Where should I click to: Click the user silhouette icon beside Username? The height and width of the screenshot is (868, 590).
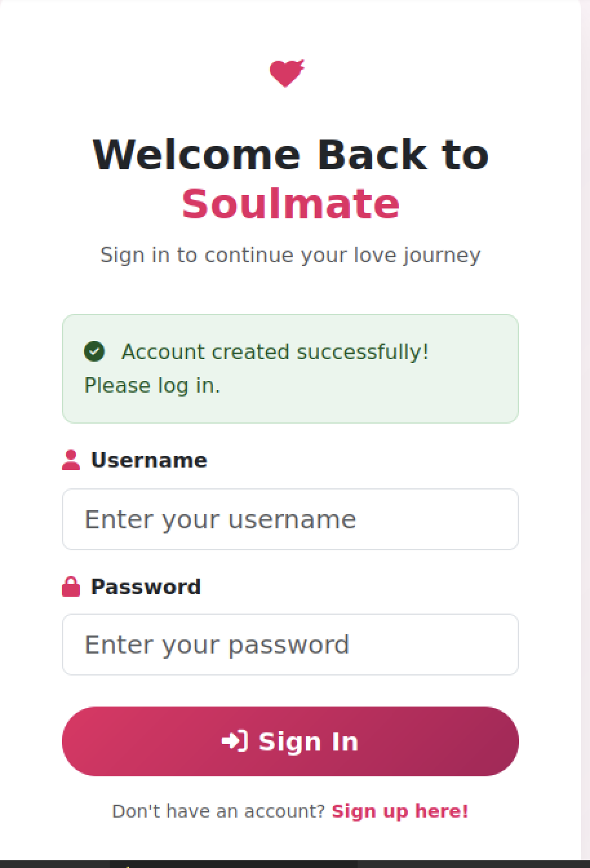coord(71,460)
